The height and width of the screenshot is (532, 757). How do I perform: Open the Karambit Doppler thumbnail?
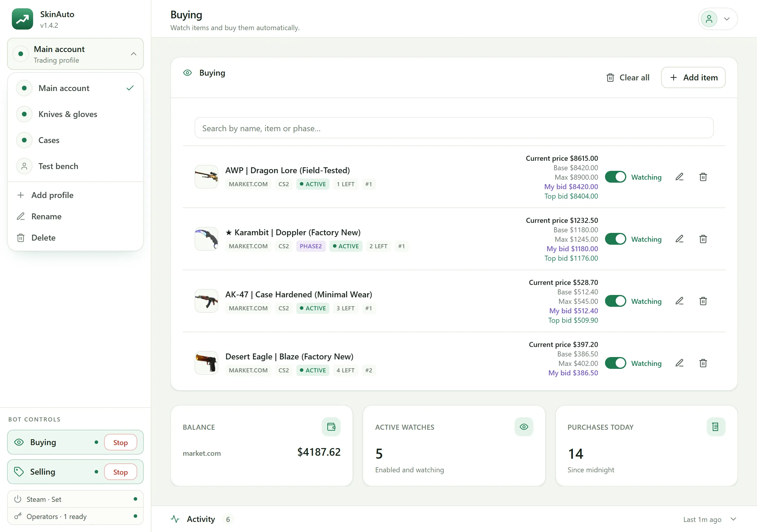206,239
